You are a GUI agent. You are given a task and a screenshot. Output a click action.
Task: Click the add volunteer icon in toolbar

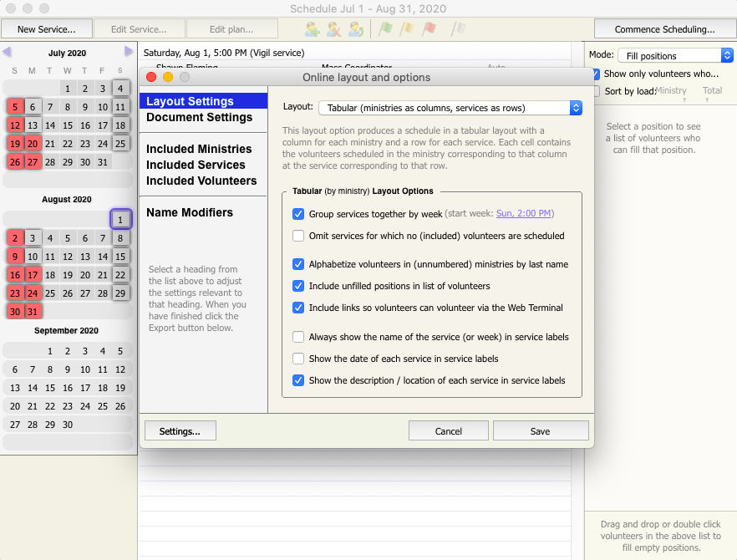(x=313, y=29)
